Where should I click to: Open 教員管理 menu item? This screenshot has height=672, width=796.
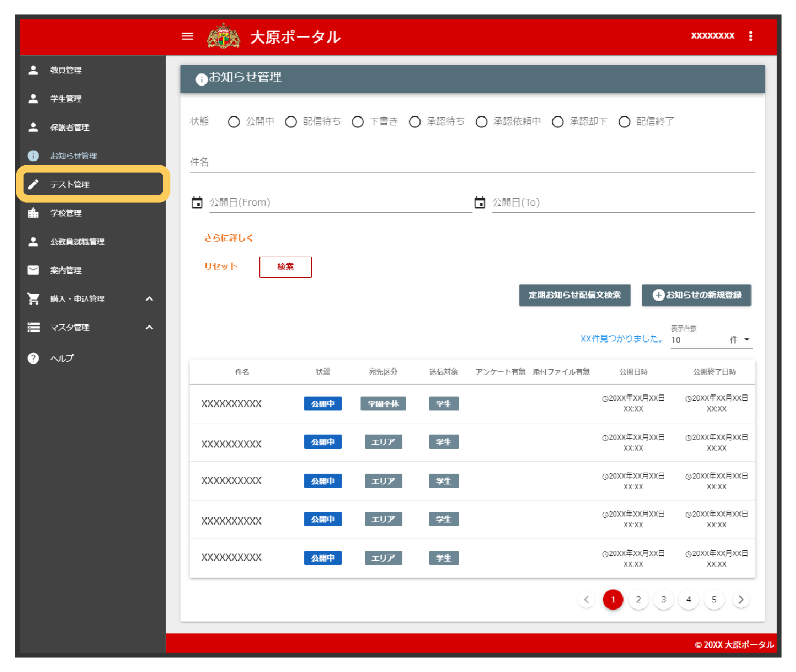[93, 70]
